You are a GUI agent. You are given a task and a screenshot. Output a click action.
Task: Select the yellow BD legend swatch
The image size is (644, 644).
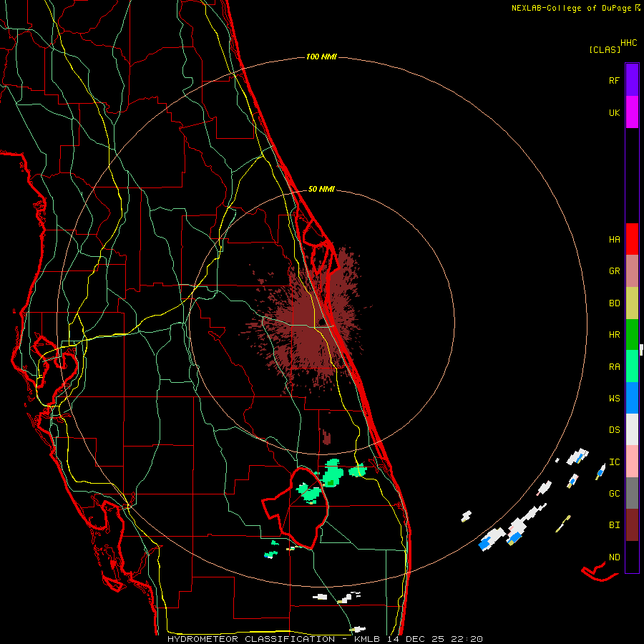tap(632, 303)
